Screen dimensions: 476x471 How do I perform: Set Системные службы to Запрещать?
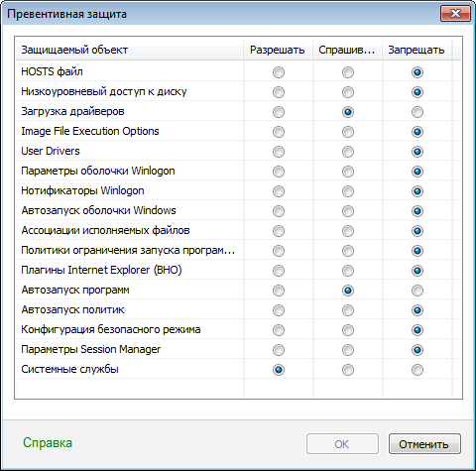point(417,370)
